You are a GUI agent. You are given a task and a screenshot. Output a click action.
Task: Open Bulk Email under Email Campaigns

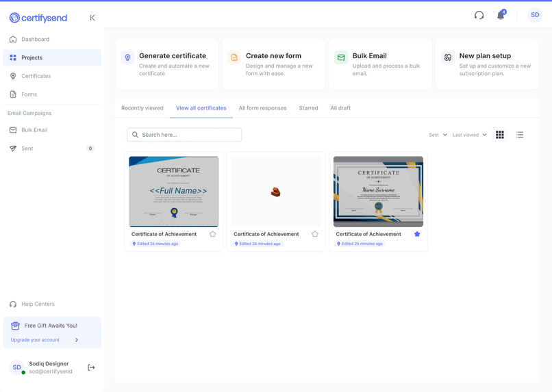pos(52,130)
